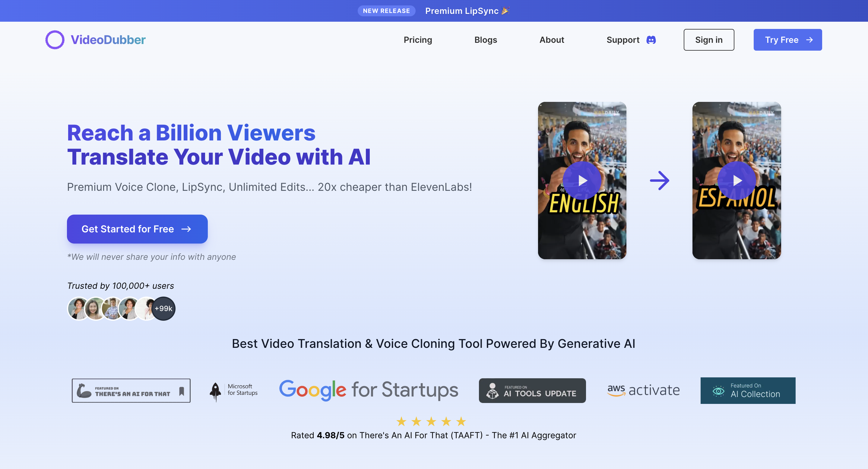The height and width of the screenshot is (469, 868).
Task: Click the Support navigation item
Action: 623,40
